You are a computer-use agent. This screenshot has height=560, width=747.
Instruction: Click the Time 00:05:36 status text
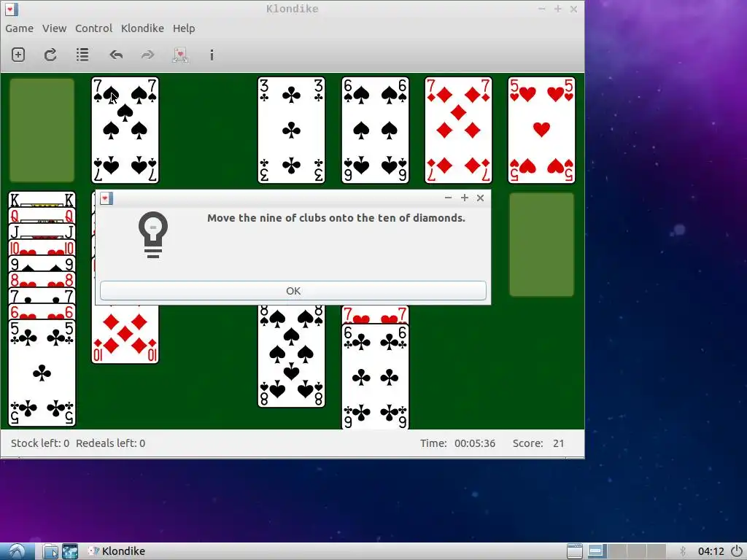(457, 443)
